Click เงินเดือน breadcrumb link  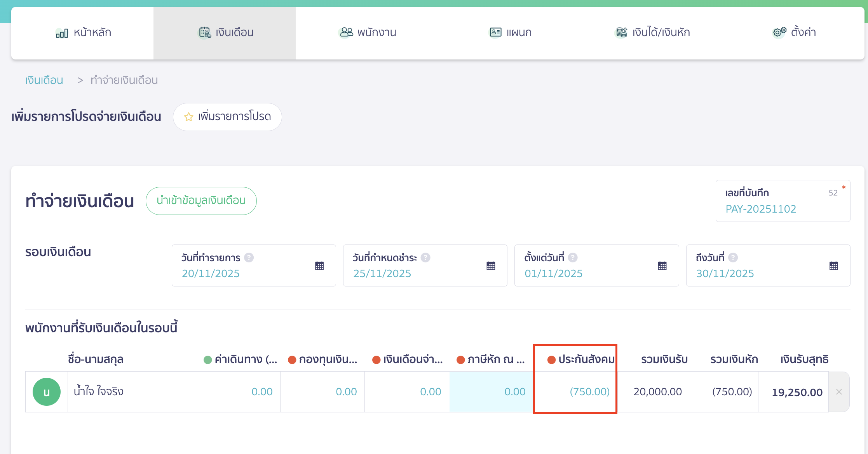click(x=44, y=80)
